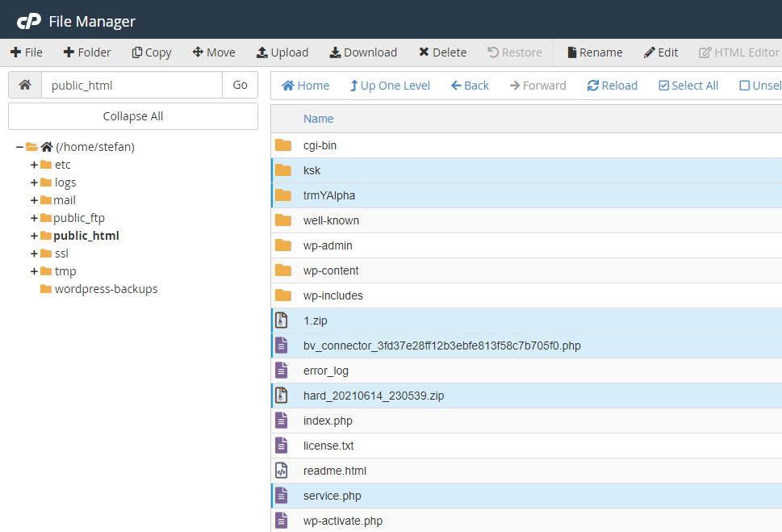Viewport: 782px width, 532px height.
Task: Click the Go button
Action: pos(240,85)
